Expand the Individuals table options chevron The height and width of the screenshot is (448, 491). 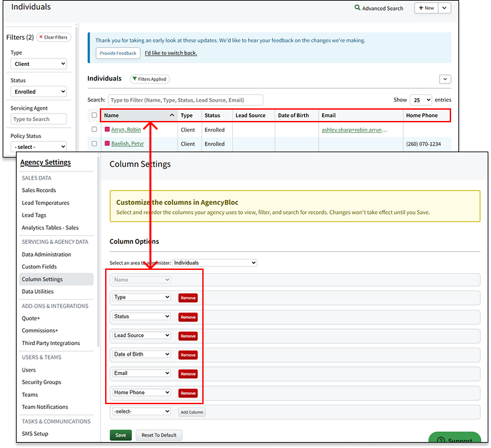[445, 79]
